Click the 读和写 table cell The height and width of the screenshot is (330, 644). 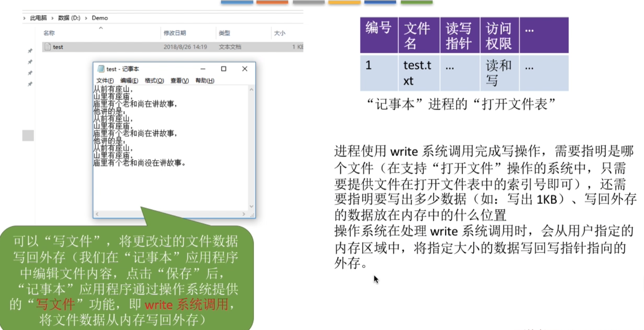pos(500,73)
